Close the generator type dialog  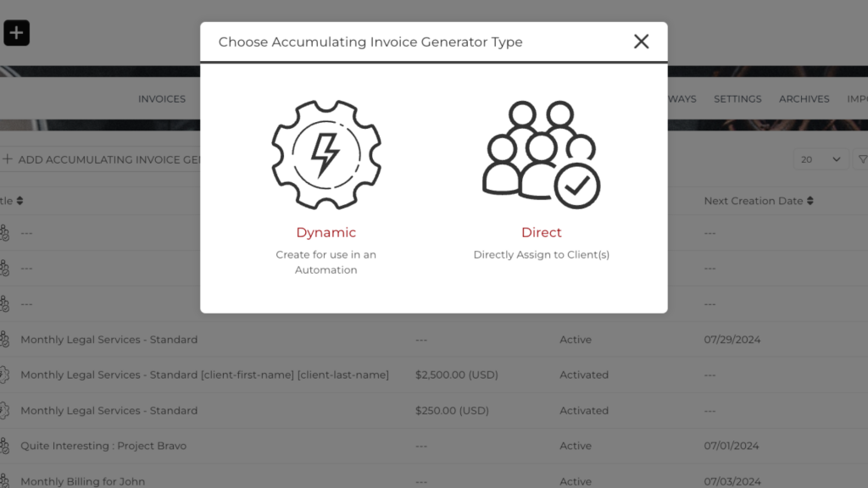pyautogui.click(x=642, y=42)
